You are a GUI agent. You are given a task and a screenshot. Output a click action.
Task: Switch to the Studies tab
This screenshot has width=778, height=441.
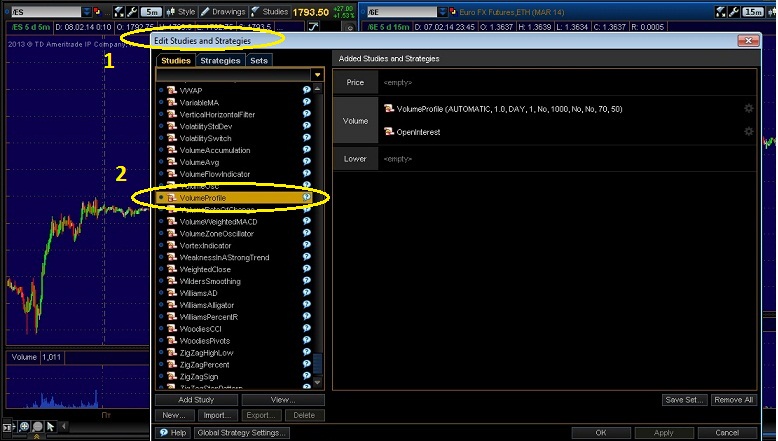[176, 61]
